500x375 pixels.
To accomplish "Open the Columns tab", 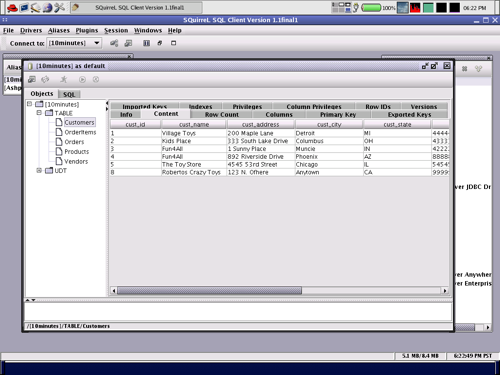I will coord(279,114).
